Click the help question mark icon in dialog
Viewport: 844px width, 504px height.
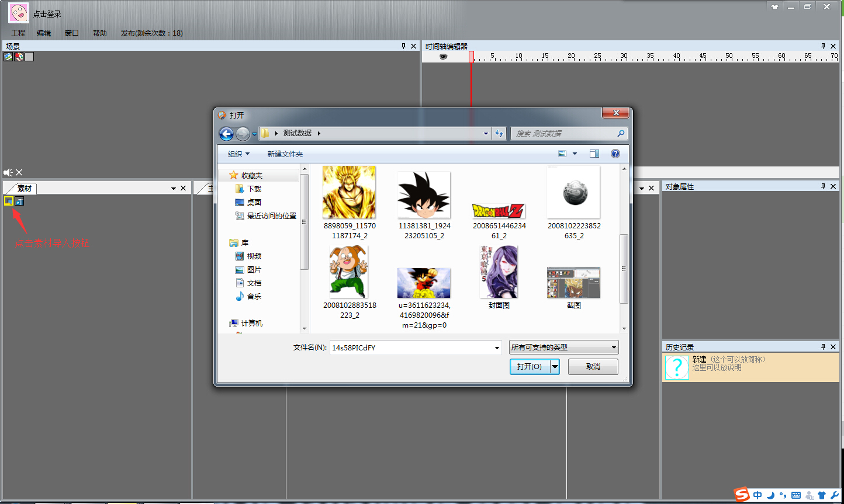click(615, 154)
